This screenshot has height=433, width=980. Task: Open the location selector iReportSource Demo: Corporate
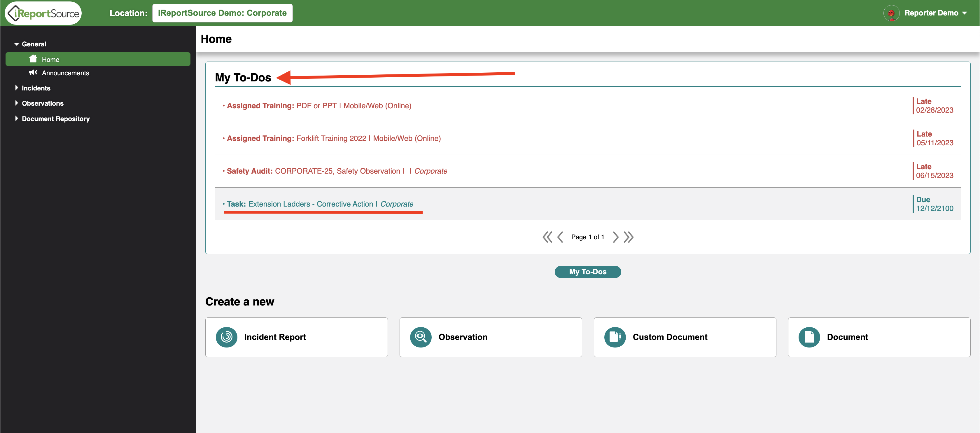(x=222, y=13)
